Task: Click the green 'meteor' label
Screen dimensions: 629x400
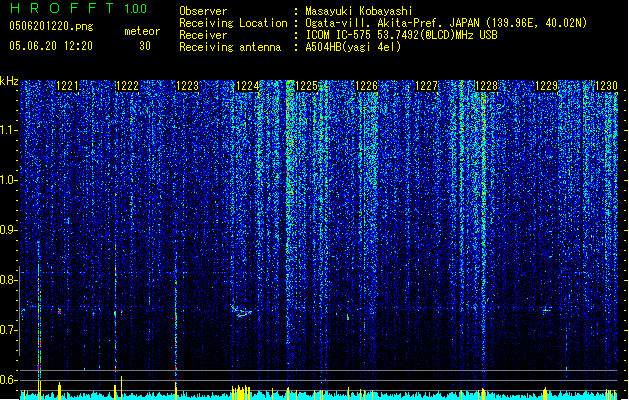Action: coord(142,31)
